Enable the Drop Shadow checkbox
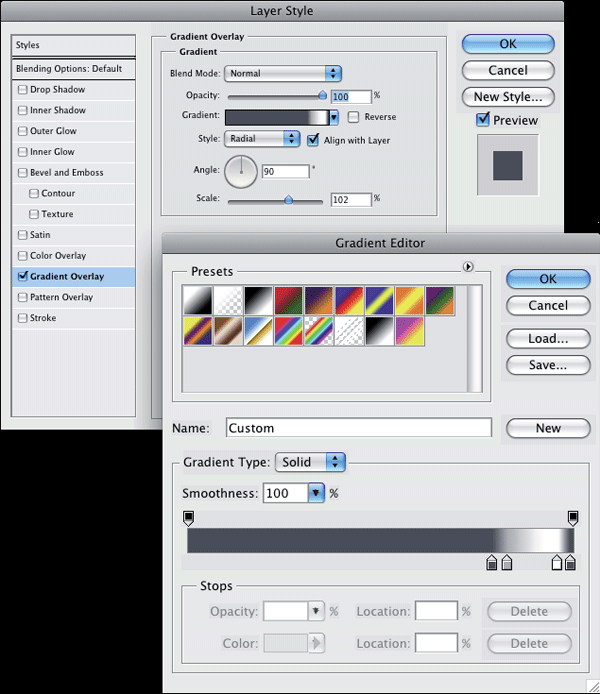600x694 pixels. coord(22,90)
